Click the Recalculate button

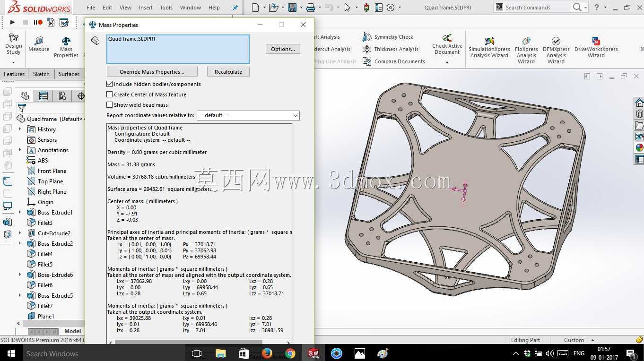pos(228,72)
